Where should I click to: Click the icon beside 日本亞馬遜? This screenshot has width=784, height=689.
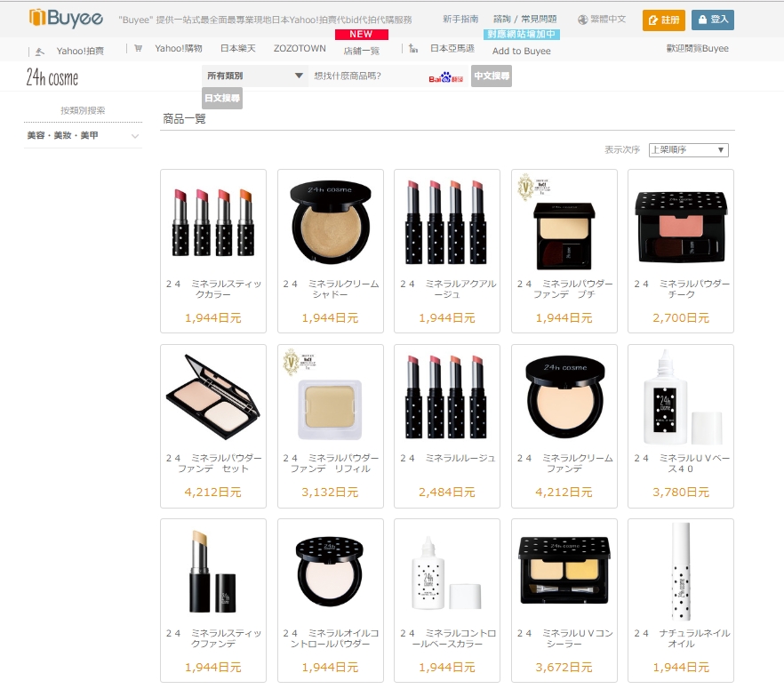pyautogui.click(x=414, y=51)
